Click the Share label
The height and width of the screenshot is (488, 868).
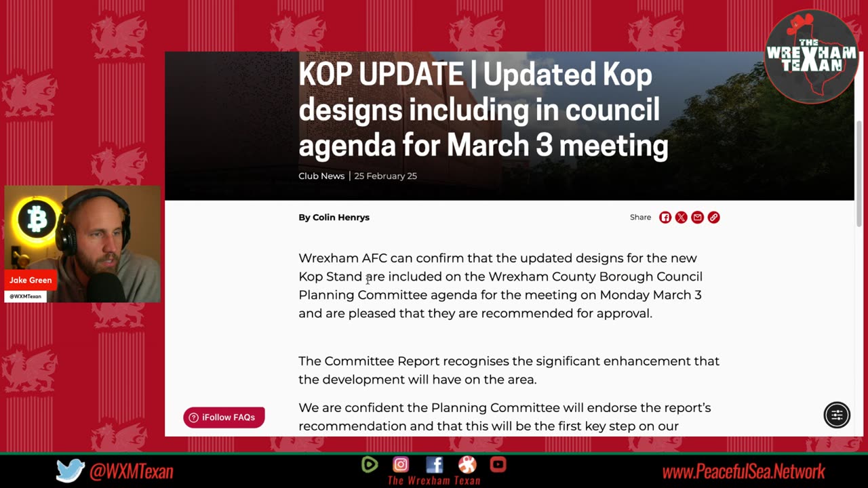click(x=640, y=218)
